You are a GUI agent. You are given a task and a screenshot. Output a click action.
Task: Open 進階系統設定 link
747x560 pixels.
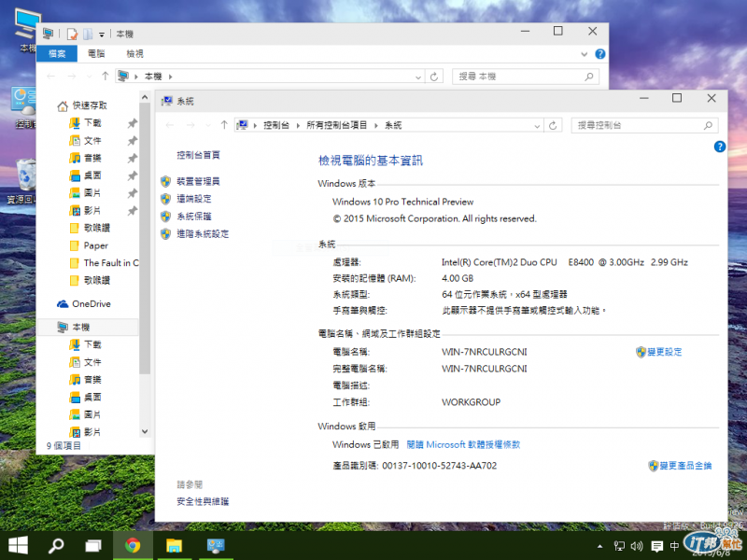tap(203, 234)
